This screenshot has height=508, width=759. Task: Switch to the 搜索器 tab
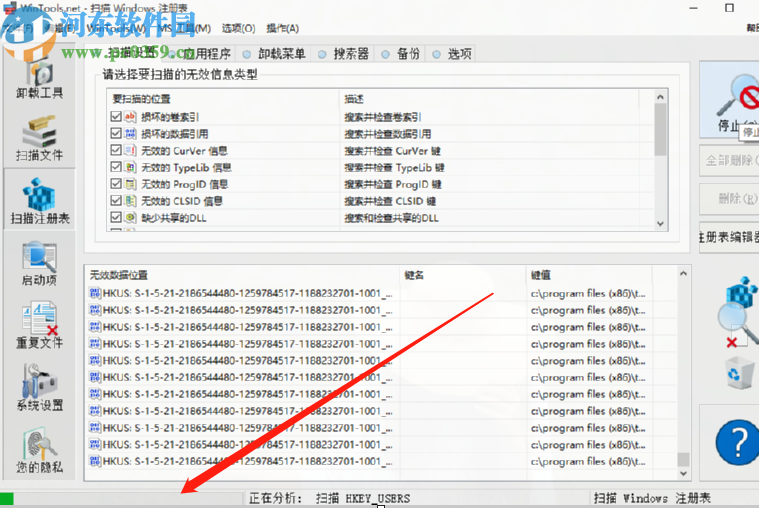pyautogui.click(x=343, y=54)
